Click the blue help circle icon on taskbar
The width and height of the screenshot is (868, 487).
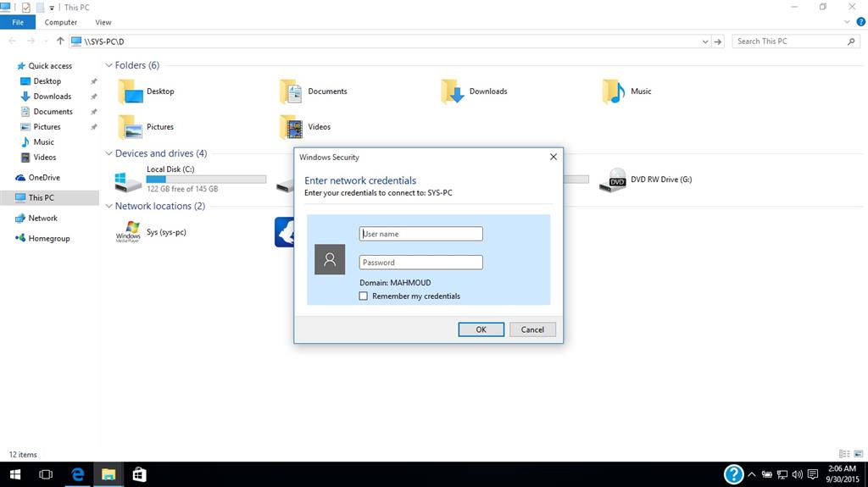point(733,474)
